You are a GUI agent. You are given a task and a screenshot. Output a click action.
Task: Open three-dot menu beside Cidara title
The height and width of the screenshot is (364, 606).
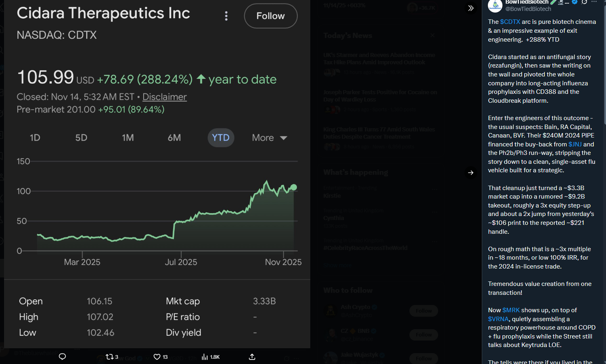(x=226, y=16)
